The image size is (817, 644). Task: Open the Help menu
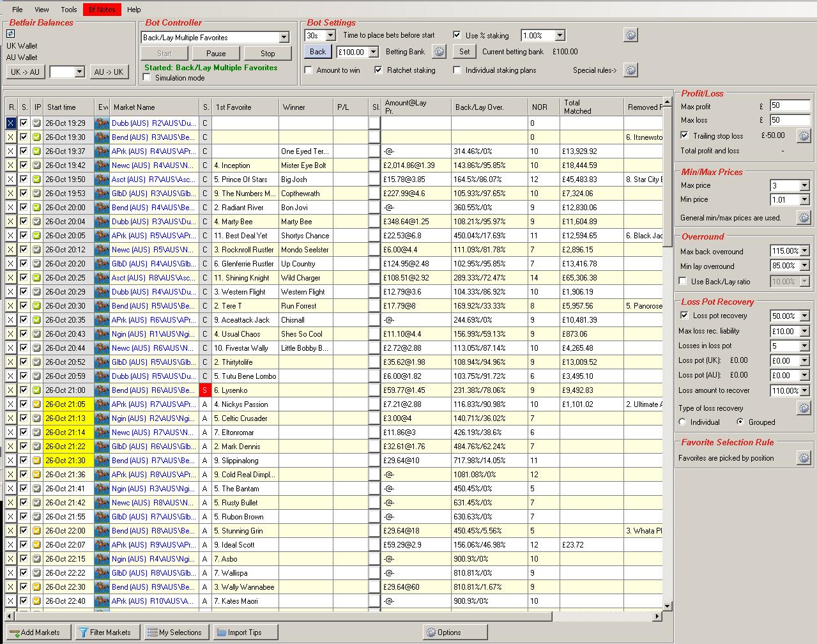134,10
